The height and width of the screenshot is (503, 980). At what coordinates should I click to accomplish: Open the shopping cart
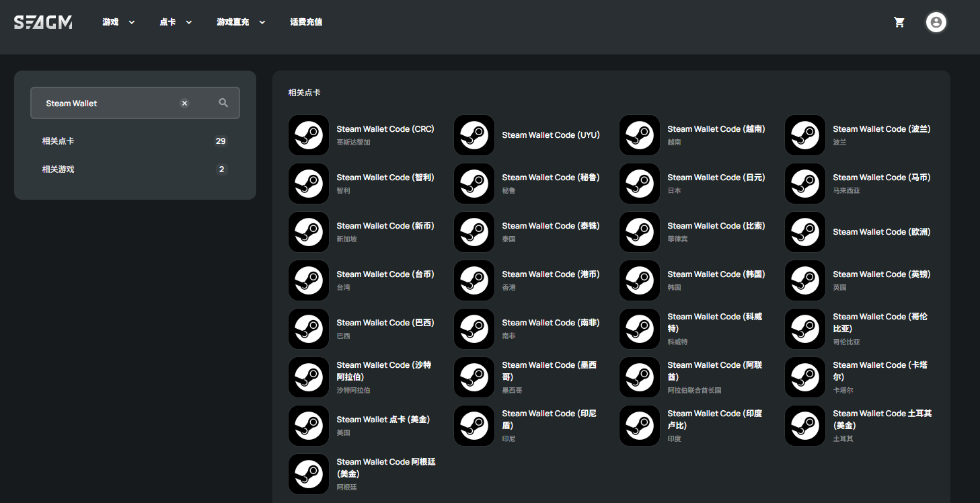(899, 22)
